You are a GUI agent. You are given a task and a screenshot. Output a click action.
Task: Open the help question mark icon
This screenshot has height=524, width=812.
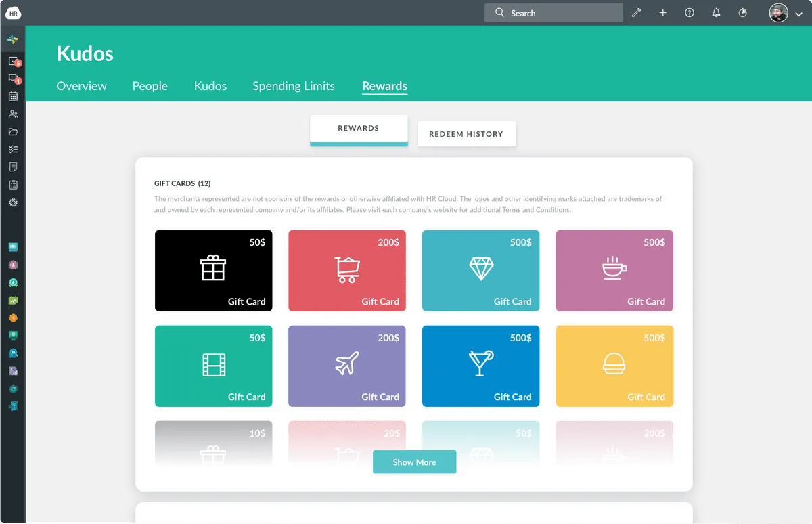click(x=690, y=13)
